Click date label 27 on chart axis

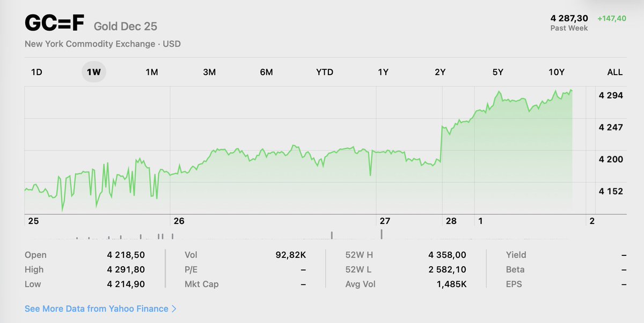[x=385, y=221]
